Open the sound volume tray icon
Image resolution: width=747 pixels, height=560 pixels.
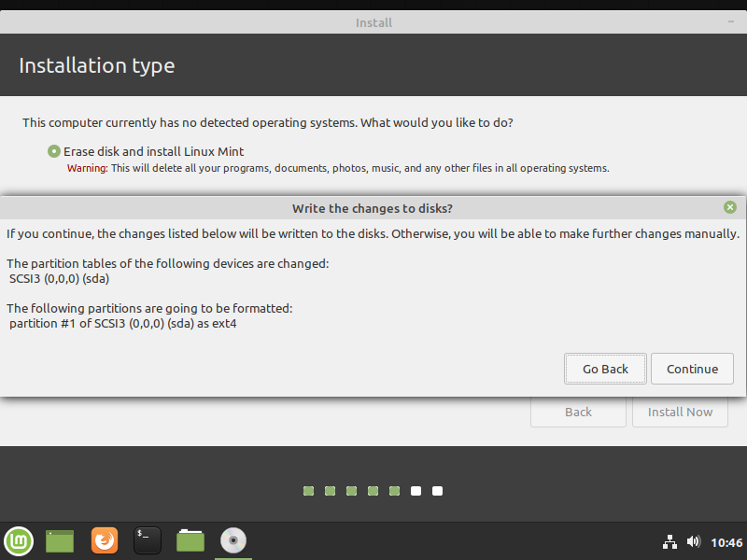pos(693,541)
